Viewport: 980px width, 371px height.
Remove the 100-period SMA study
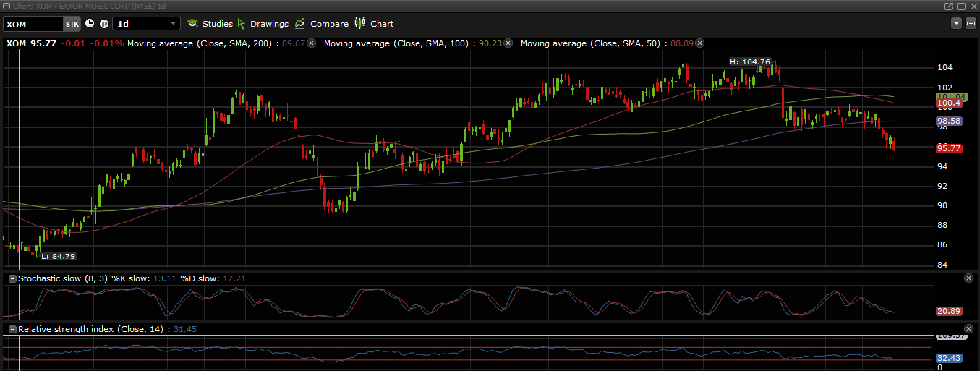pyautogui.click(x=508, y=43)
